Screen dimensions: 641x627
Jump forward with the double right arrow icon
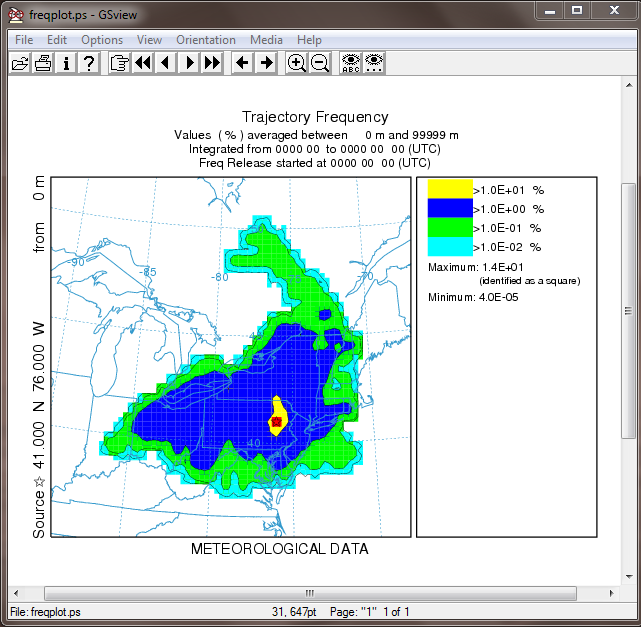click(x=212, y=63)
